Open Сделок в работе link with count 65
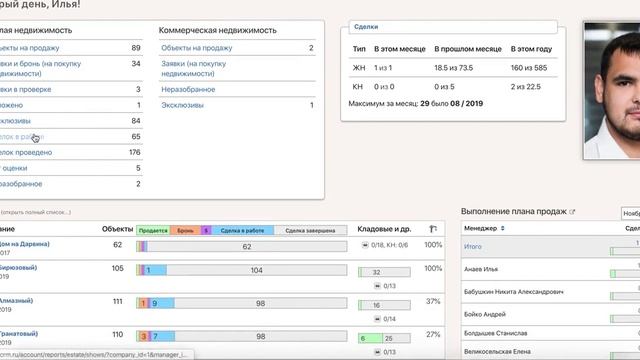This screenshot has height=360, width=640. point(22,137)
